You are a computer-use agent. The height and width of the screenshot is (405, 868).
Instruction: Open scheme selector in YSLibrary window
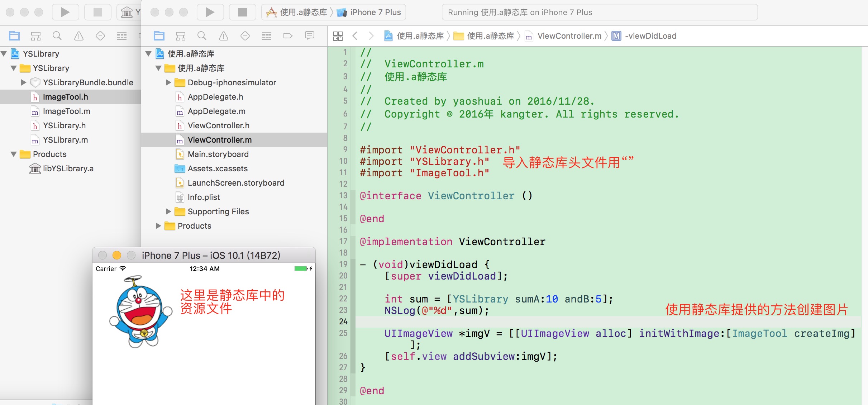pyautogui.click(x=129, y=12)
